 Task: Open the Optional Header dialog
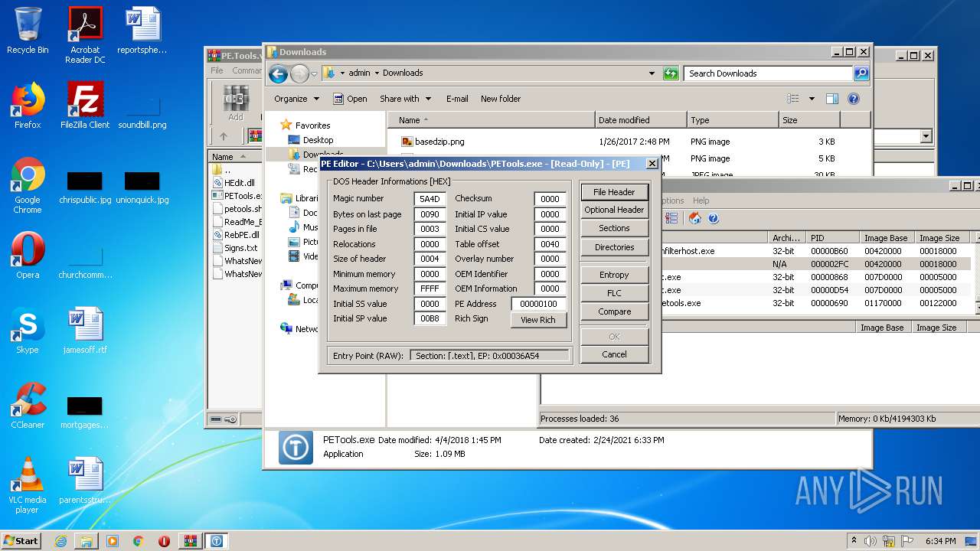[x=614, y=210]
